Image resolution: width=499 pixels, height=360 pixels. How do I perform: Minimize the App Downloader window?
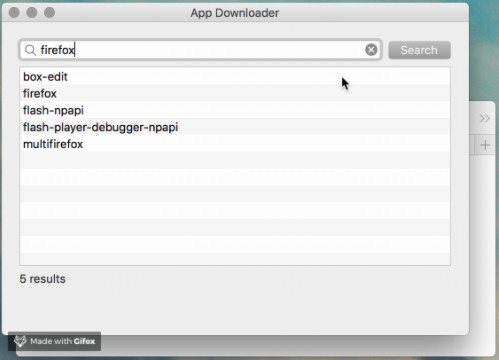coord(32,13)
